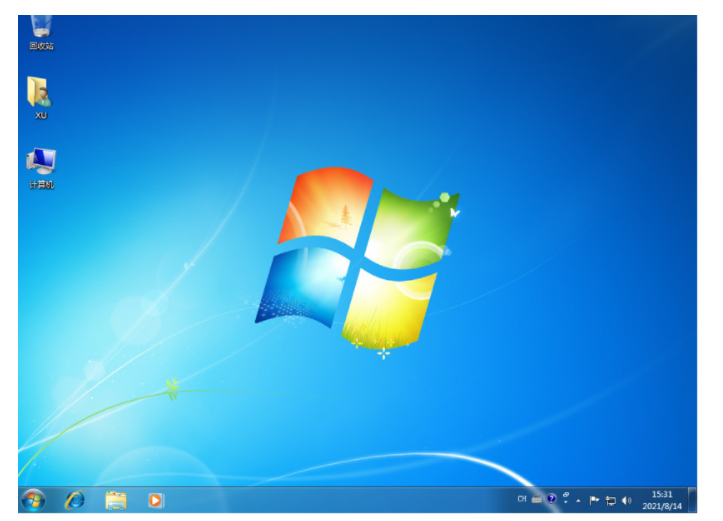Select the Computer (计算机) desktop icon
The image size is (723, 521).
41,168
